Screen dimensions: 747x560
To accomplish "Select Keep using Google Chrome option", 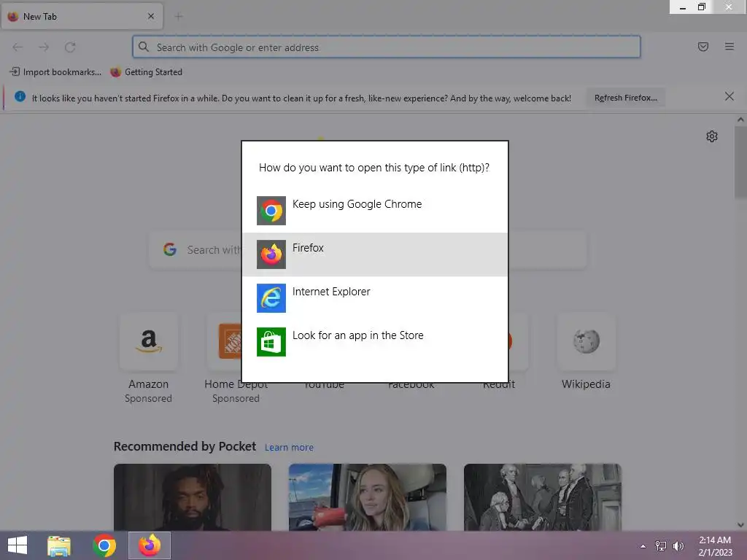I will pos(375,211).
